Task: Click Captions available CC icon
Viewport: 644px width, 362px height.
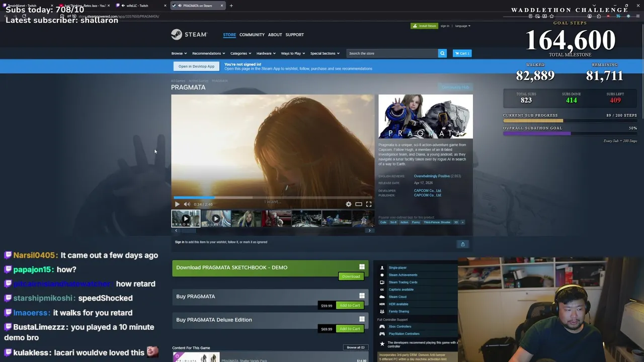Action: pyautogui.click(x=382, y=290)
